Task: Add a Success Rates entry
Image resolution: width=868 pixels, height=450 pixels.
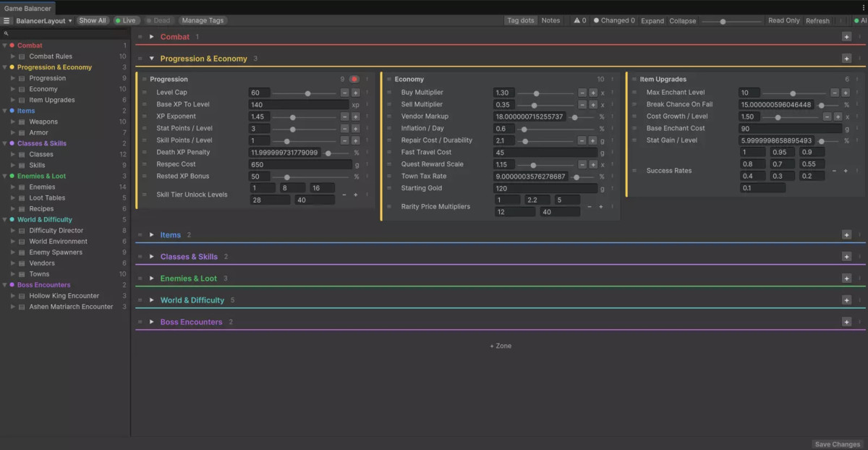Action: coord(845,171)
